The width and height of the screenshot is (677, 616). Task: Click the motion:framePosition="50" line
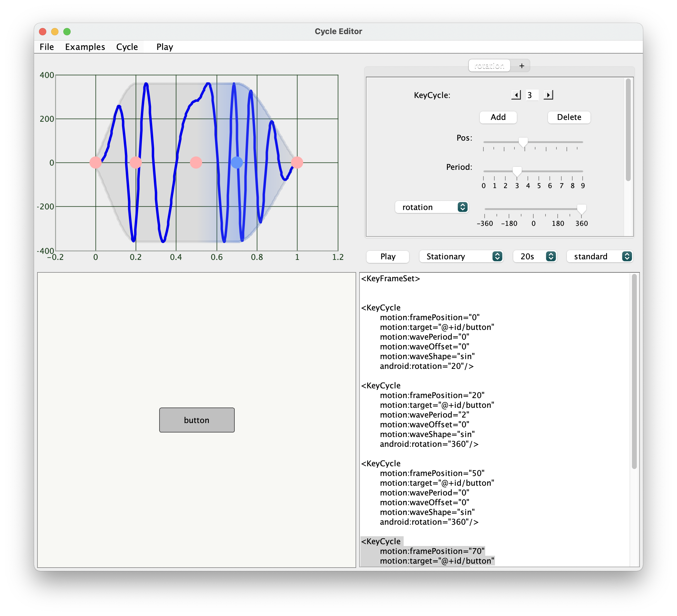click(x=432, y=473)
